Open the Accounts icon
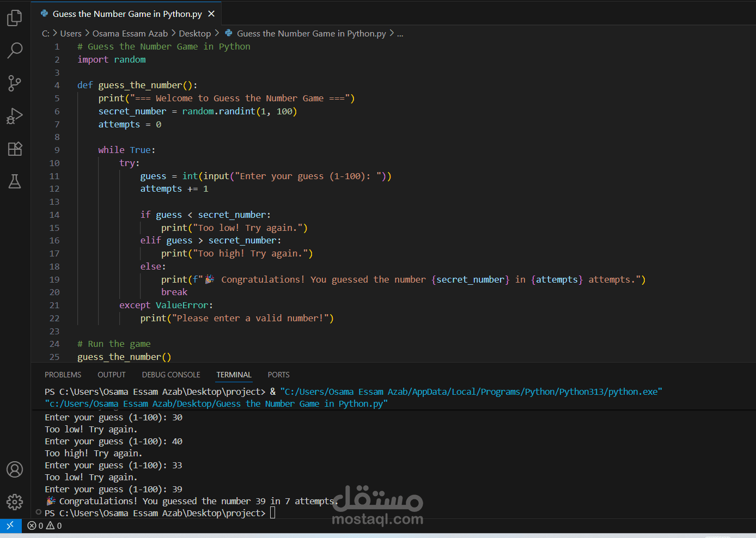756x538 pixels. click(x=15, y=469)
